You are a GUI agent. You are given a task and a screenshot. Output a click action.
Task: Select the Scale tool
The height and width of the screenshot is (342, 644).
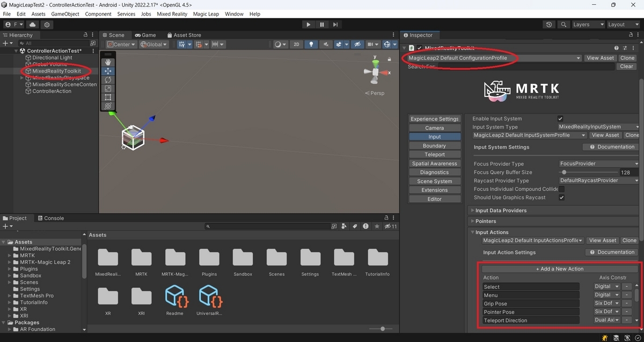(108, 88)
